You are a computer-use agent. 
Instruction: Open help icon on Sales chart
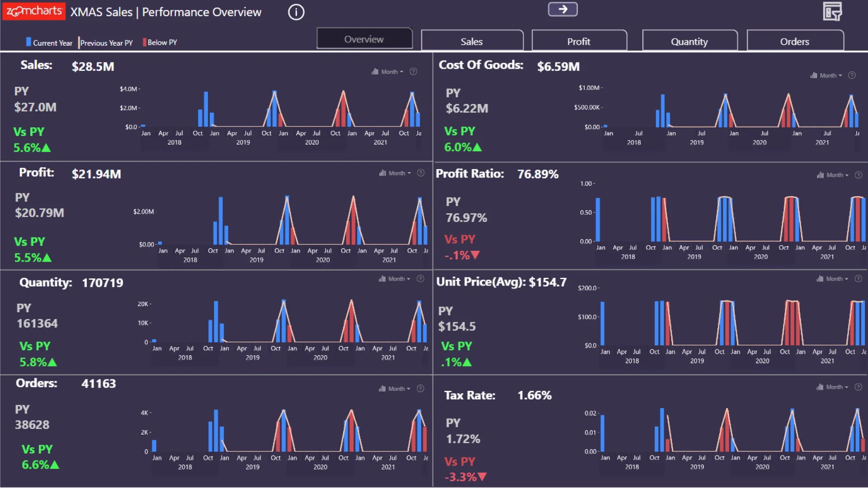tap(413, 71)
